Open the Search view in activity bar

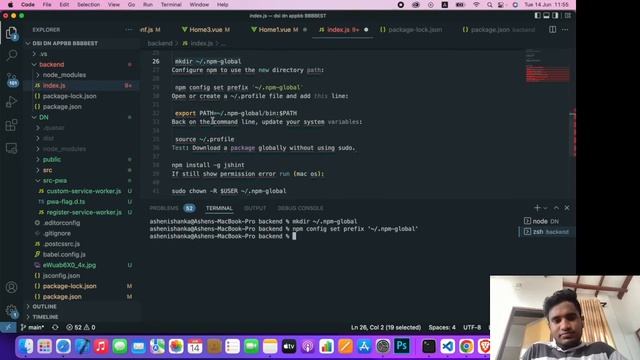[x=11, y=55]
